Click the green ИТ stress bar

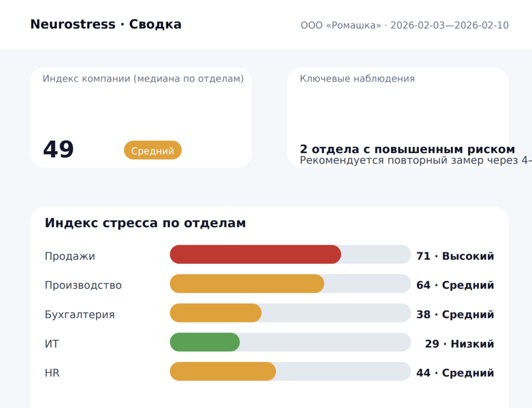tap(205, 342)
